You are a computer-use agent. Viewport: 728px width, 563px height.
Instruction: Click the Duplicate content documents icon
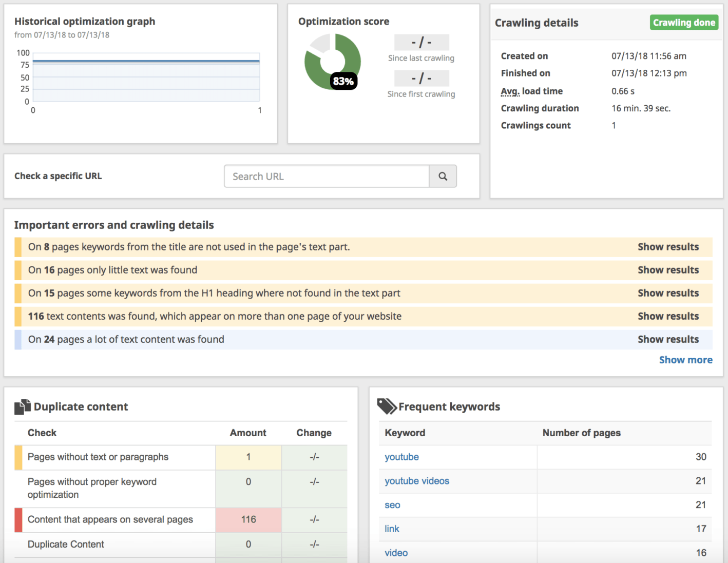pos(22,407)
